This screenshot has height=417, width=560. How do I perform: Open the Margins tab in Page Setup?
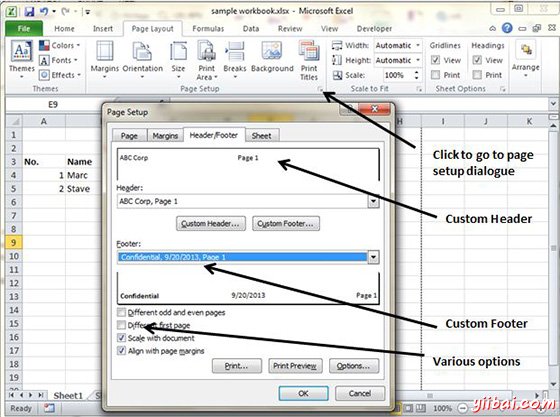(165, 136)
